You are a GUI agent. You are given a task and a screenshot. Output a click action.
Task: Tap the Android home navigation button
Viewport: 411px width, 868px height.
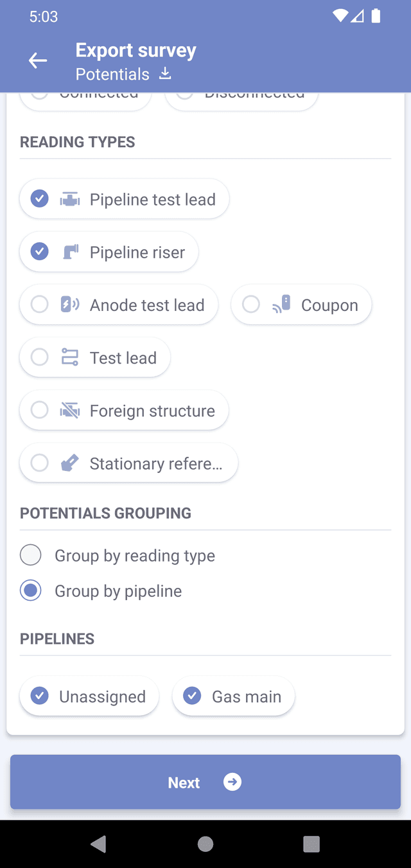[205, 844]
